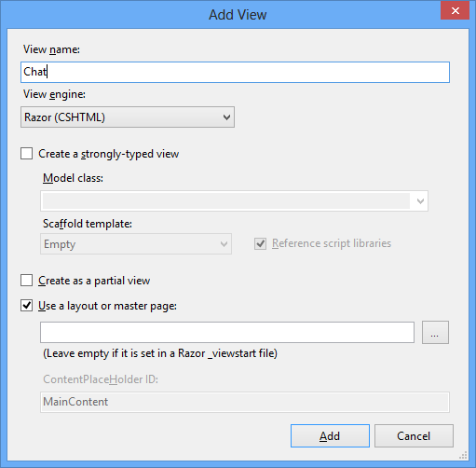Image resolution: width=476 pixels, height=468 pixels.
Task: Toggle Reference script libraries checkbox
Action: [260, 243]
